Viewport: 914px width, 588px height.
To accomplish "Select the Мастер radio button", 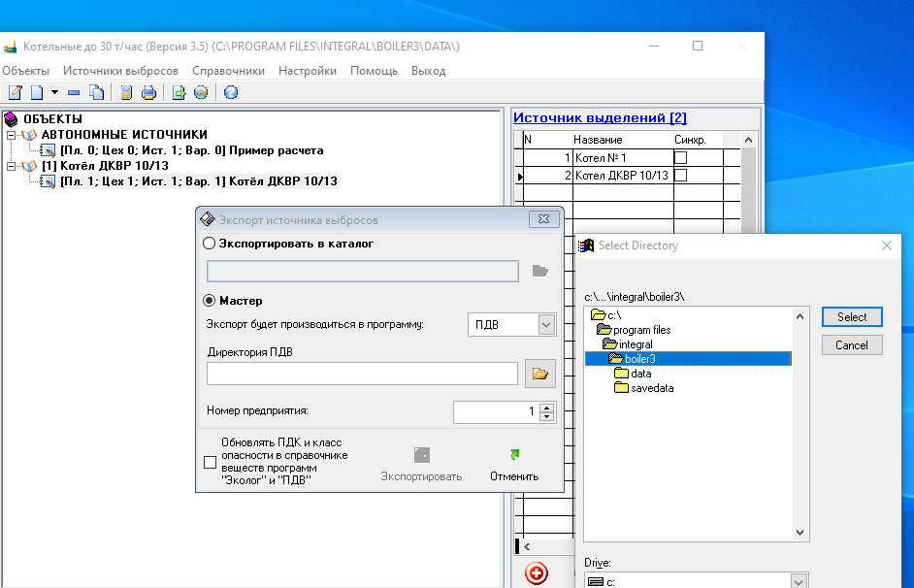I will [x=210, y=301].
